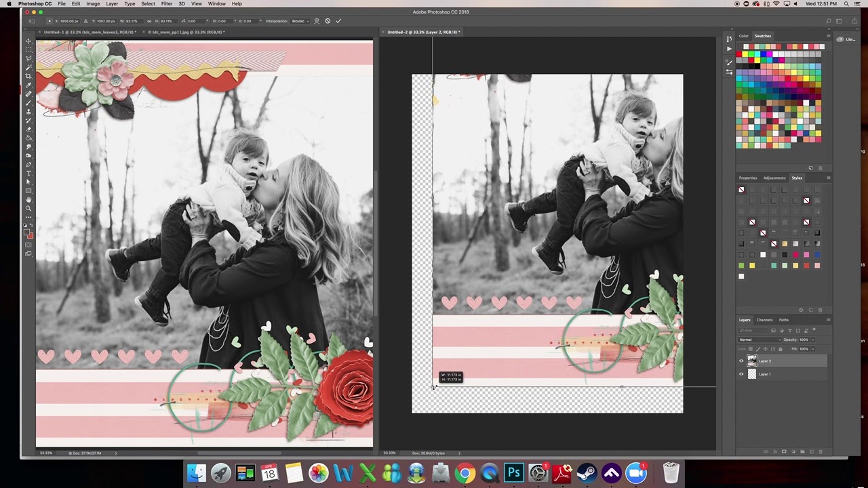
Task: Select the Rectangular Marquee tool
Action: click(29, 49)
